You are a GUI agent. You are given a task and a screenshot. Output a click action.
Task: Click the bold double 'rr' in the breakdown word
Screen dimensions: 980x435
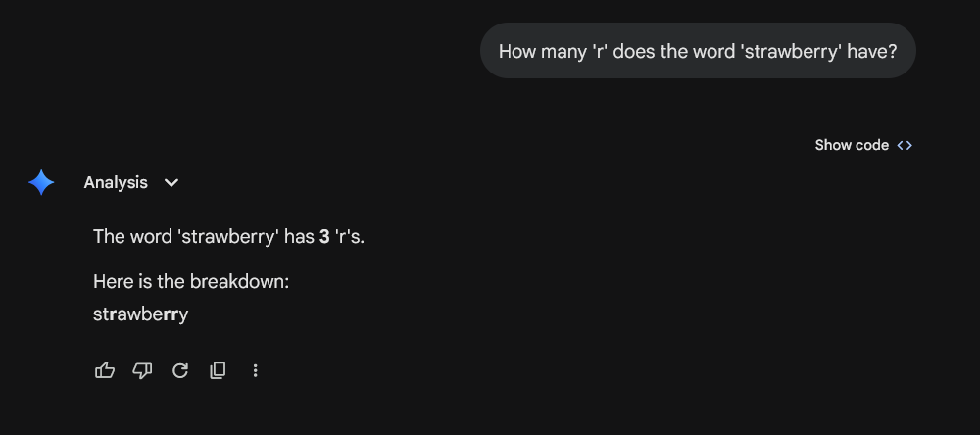pyautogui.click(x=171, y=314)
